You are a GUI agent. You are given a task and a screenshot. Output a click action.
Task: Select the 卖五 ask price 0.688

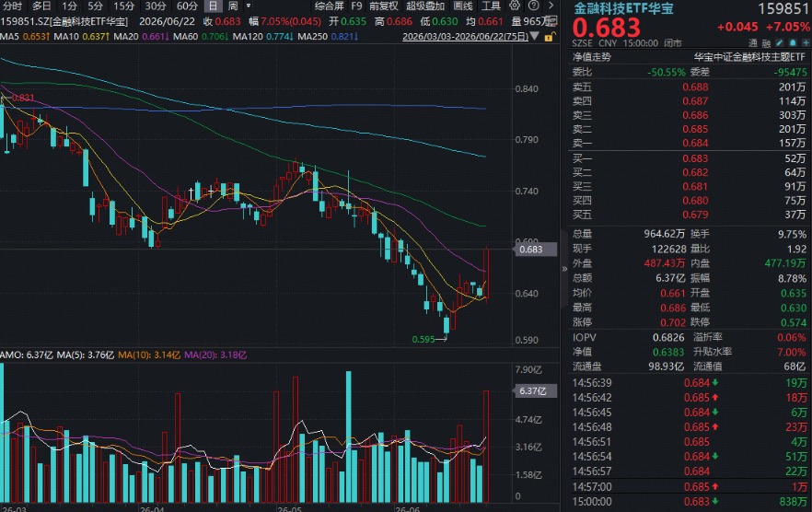point(695,87)
